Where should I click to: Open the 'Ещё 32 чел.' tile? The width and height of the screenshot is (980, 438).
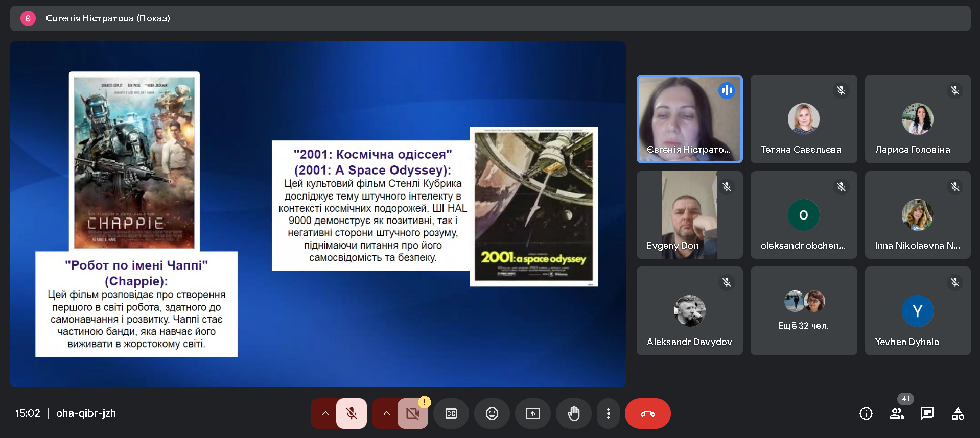pyautogui.click(x=804, y=311)
